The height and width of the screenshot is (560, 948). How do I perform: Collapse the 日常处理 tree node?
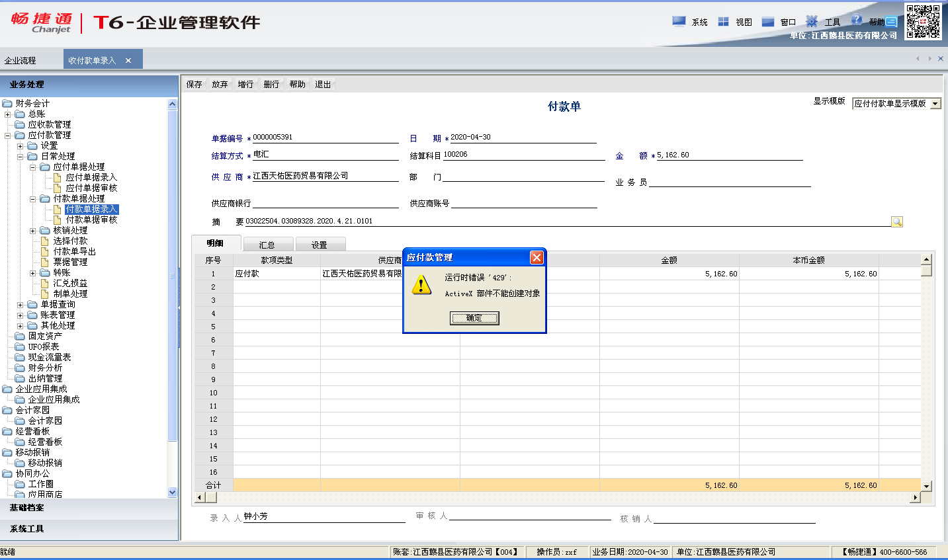[x=20, y=157]
